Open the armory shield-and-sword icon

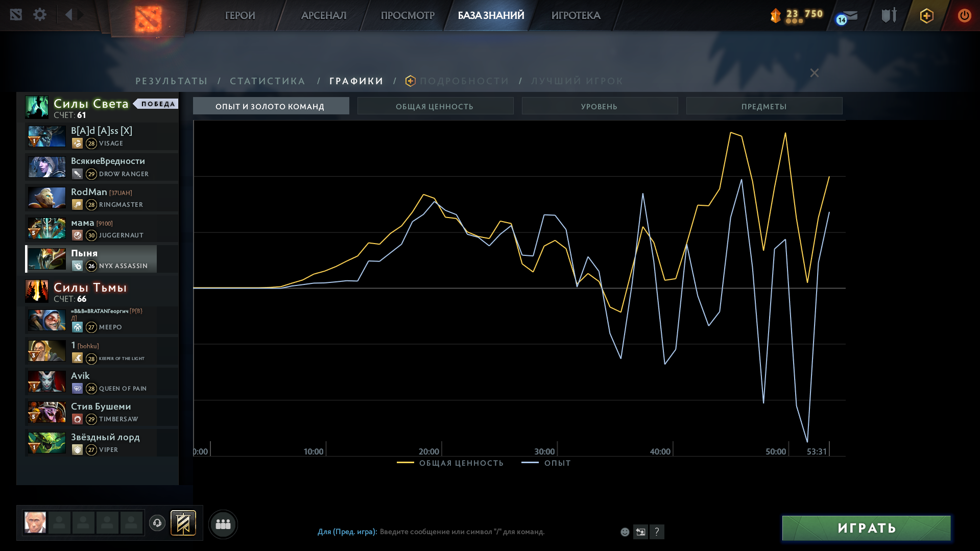889,15
